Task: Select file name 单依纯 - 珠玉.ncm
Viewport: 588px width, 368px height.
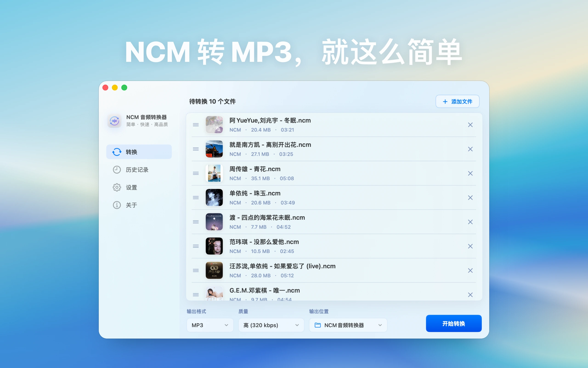Action: pyautogui.click(x=255, y=193)
